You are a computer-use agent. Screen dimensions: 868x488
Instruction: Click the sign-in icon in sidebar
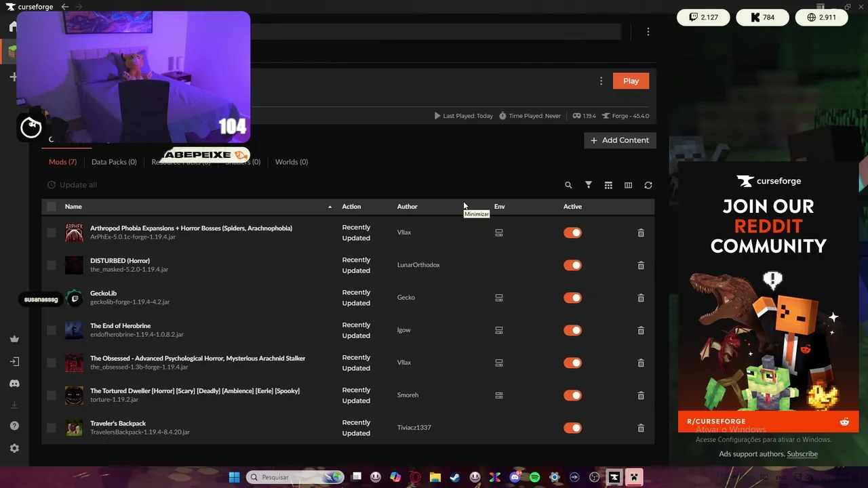click(14, 361)
